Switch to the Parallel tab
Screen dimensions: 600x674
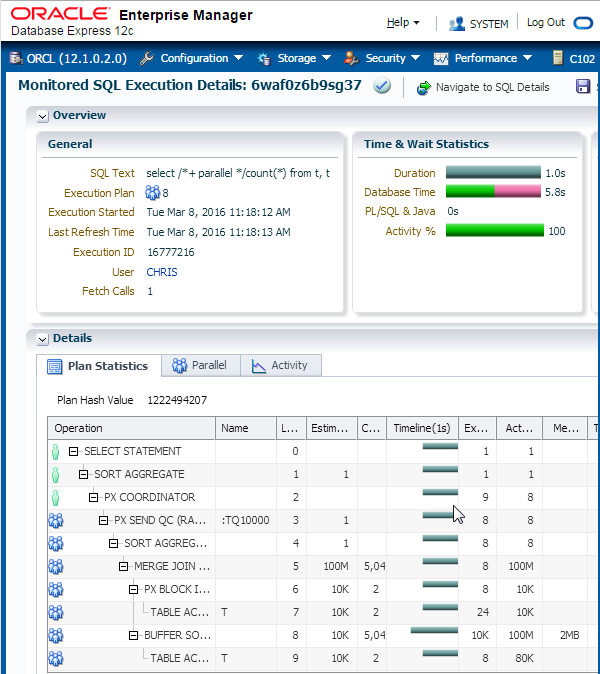[x=201, y=365]
